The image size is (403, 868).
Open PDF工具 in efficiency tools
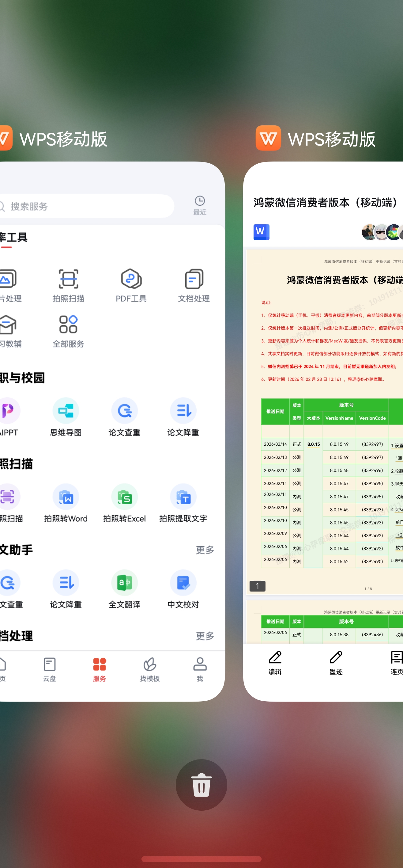(x=131, y=285)
